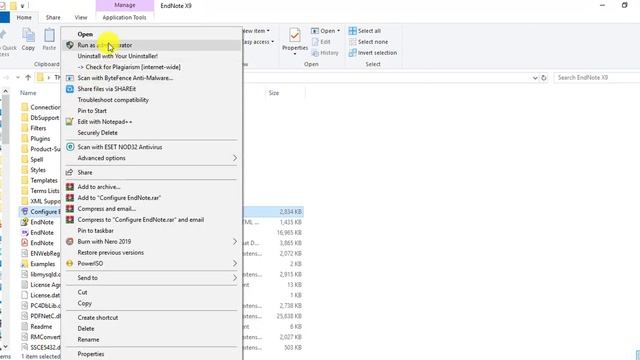Choose Copy from context menu
Viewport: 640px width, 360px height.
(x=84, y=303)
